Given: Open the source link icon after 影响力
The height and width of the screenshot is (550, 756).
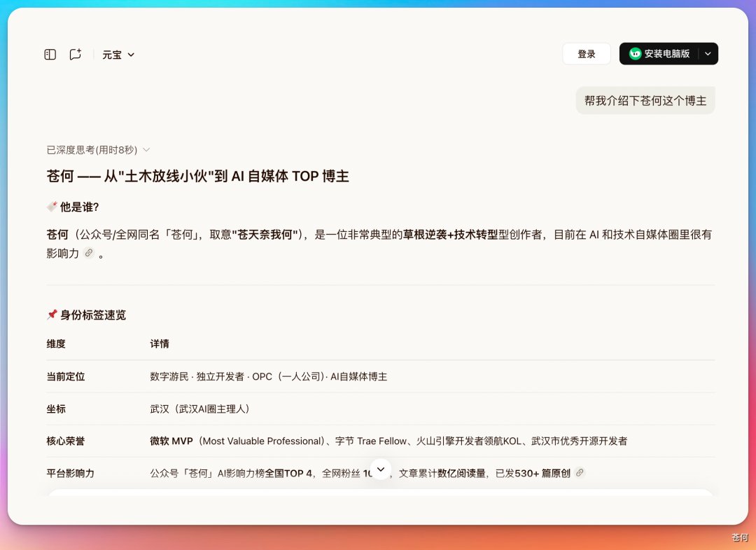Looking at the screenshot, I should point(89,253).
